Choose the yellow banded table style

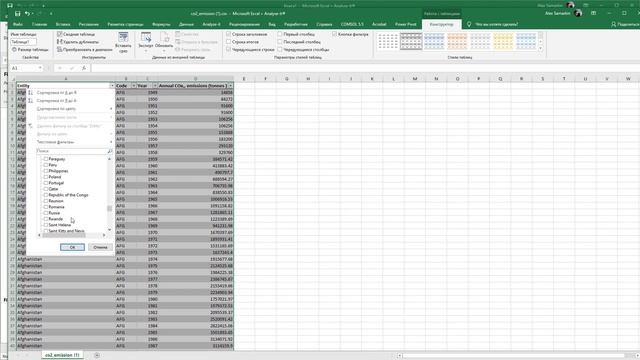(x=503, y=41)
